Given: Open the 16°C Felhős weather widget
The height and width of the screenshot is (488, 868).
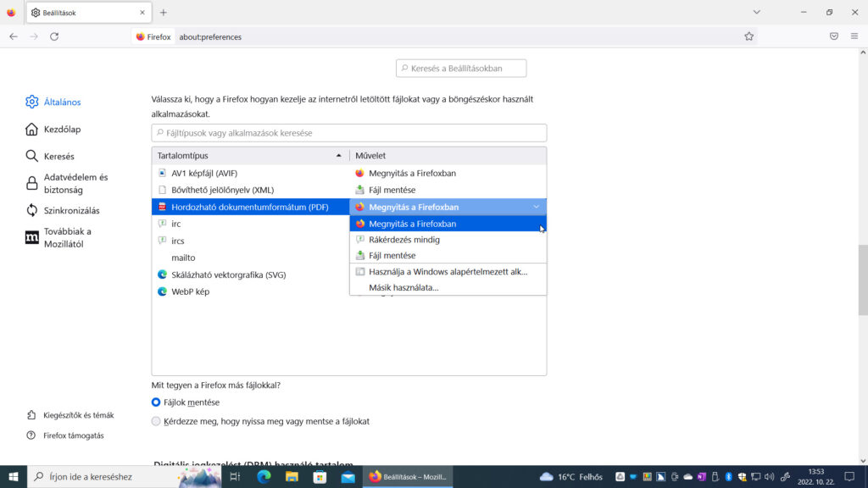Looking at the screenshot, I should pyautogui.click(x=571, y=476).
